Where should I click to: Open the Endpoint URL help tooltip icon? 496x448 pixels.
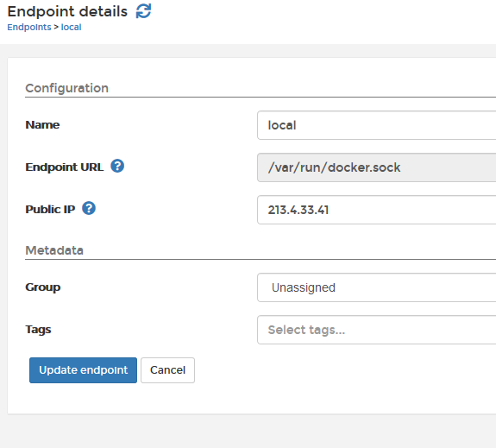tap(117, 166)
